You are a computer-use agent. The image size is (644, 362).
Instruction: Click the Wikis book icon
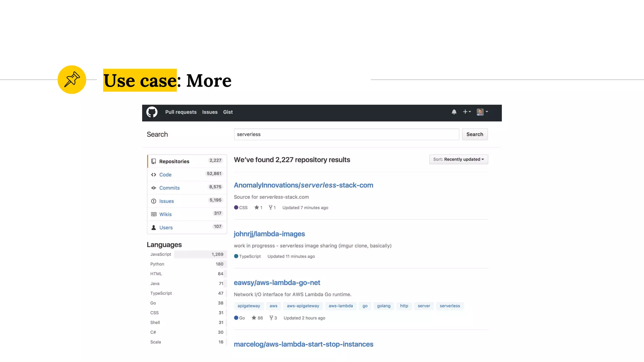point(154,214)
